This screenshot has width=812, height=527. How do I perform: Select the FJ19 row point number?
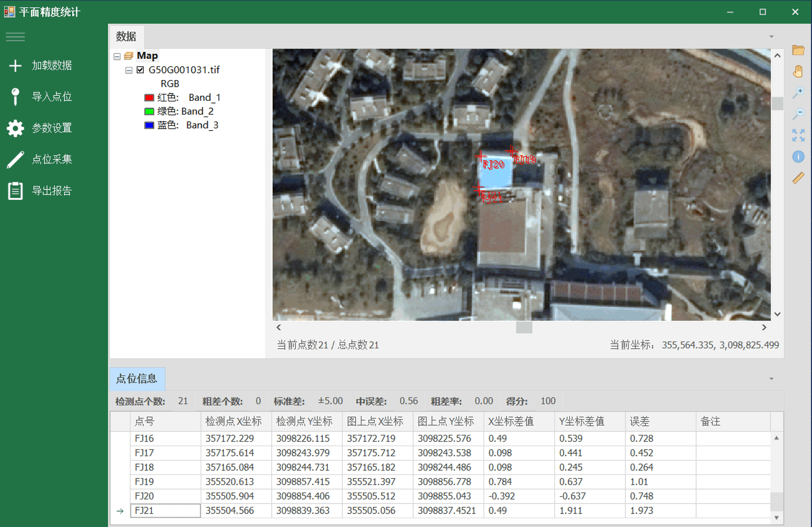165,482
